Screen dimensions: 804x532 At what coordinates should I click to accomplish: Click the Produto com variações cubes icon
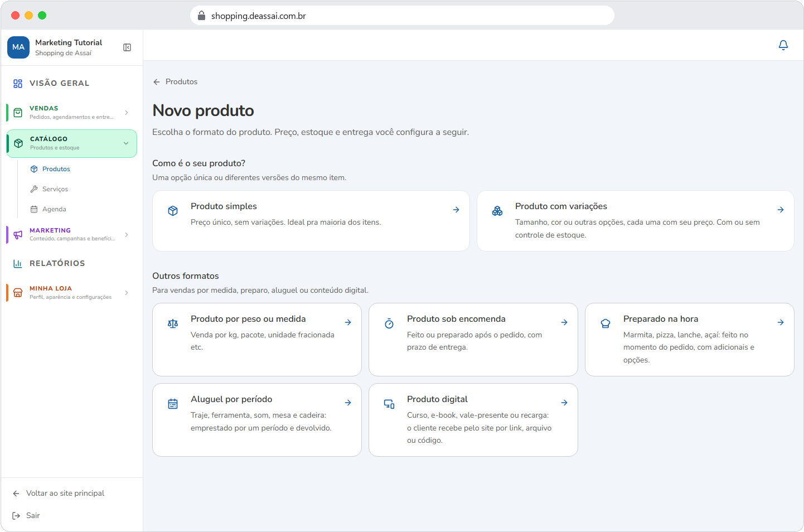pos(497,211)
